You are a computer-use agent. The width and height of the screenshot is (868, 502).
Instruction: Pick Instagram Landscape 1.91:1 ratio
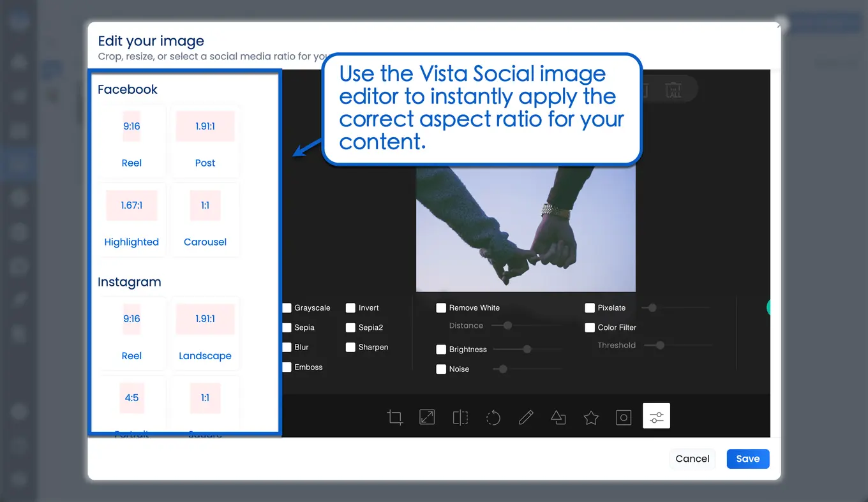pos(205,334)
